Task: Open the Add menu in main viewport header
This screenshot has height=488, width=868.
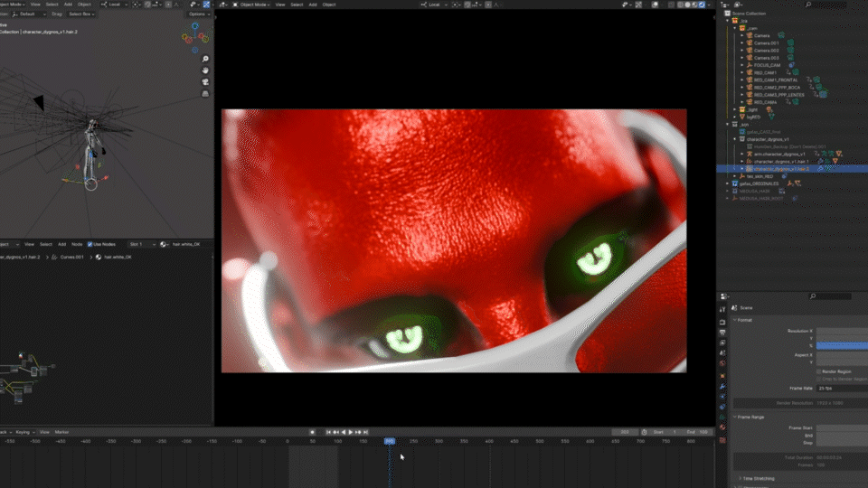Action: 313,5
